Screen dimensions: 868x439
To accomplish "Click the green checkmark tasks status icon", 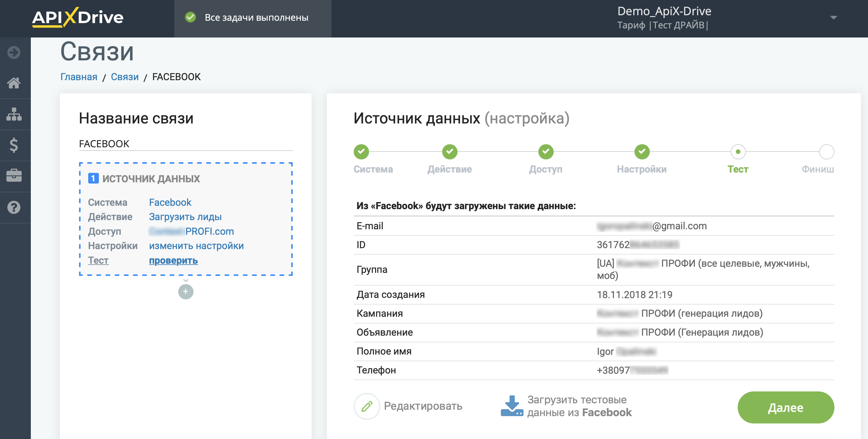I will 190,17.
